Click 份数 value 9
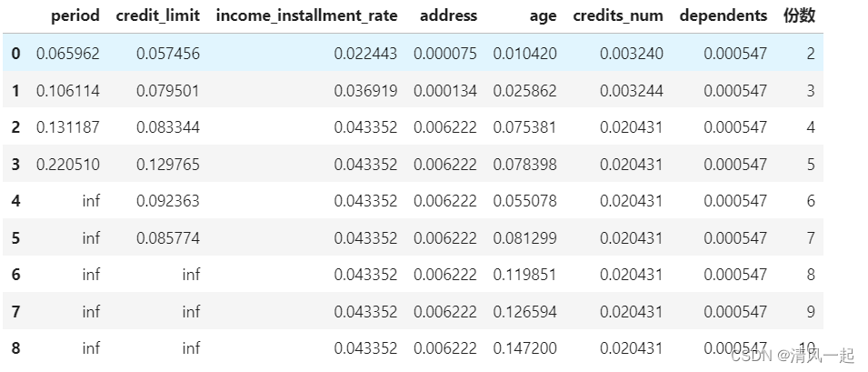The image size is (868, 372). pyautogui.click(x=811, y=312)
